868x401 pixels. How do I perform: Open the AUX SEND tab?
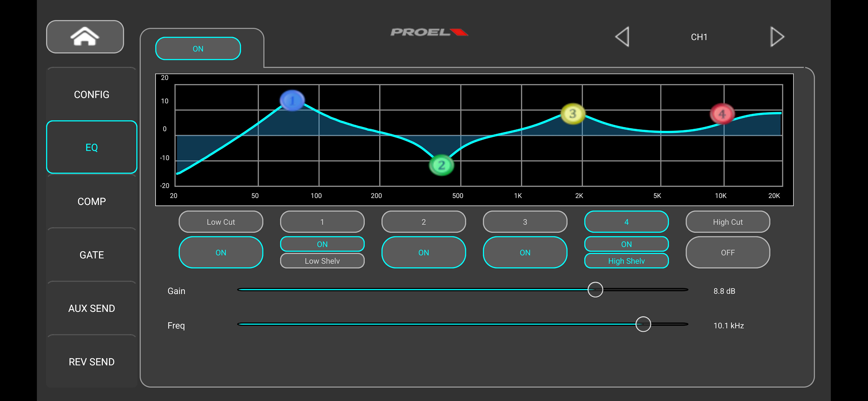pyautogui.click(x=92, y=309)
